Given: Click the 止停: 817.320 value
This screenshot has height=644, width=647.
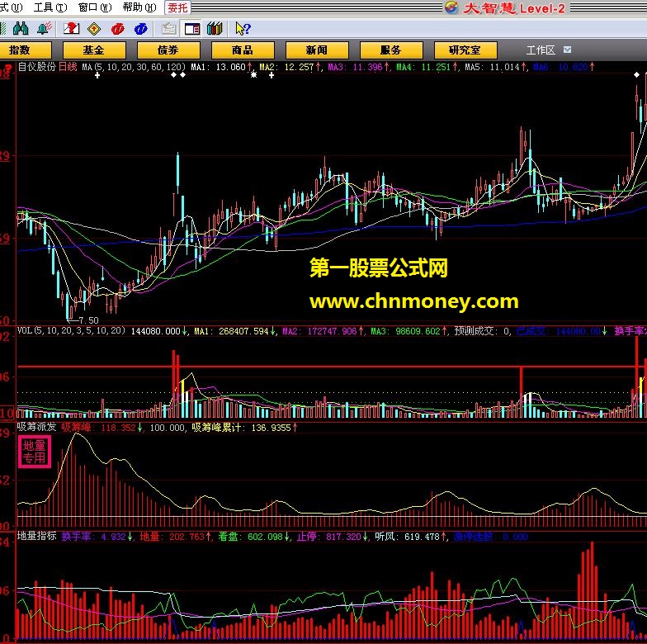Looking at the screenshot, I should (329, 537).
